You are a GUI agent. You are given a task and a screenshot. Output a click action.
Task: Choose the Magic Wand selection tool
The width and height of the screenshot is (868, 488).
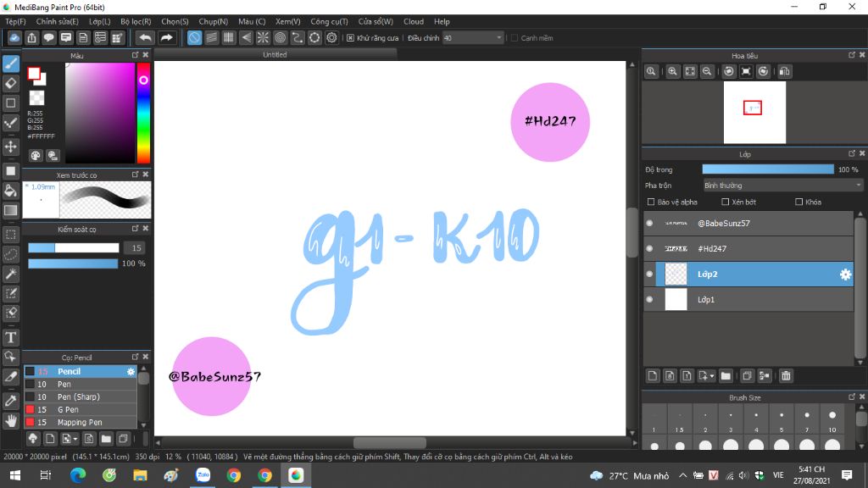[x=11, y=274]
